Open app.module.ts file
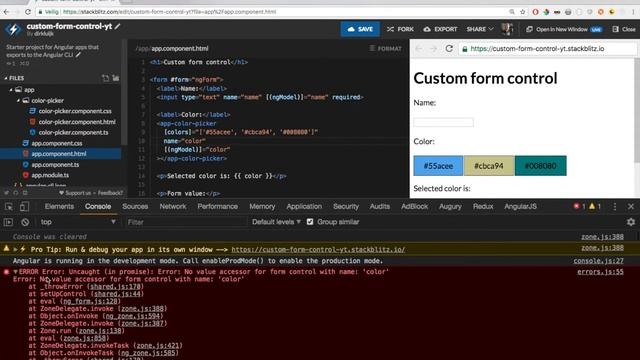 50,175
